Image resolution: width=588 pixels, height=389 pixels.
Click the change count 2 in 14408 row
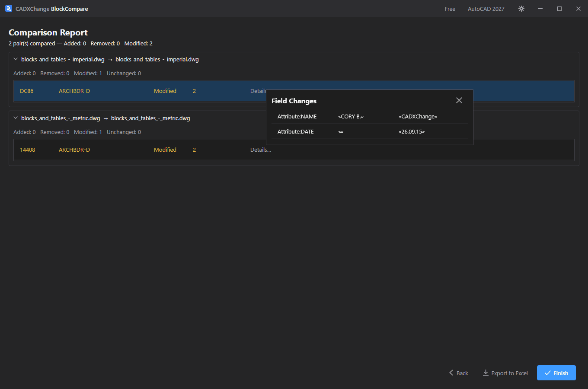195,150
